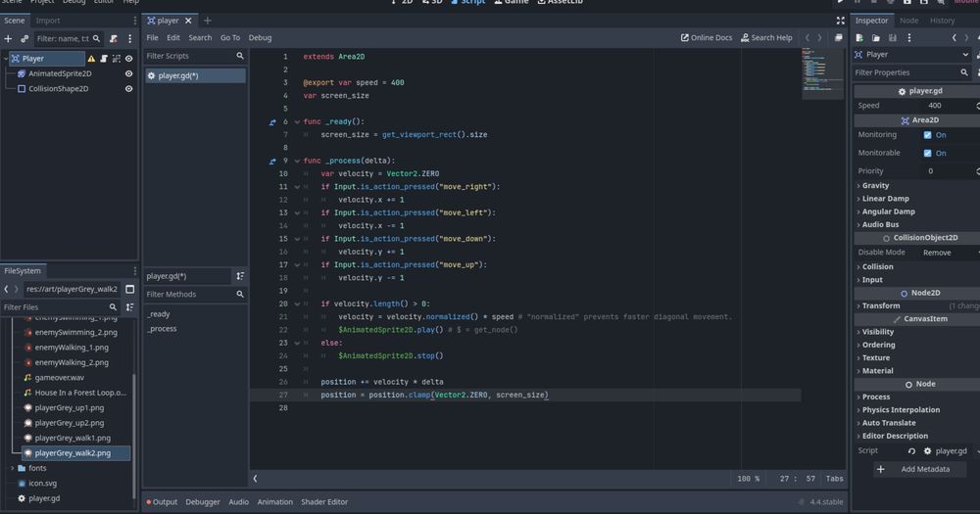
Task: Click the Instantiate Child Scene link icon
Action: tap(24, 39)
